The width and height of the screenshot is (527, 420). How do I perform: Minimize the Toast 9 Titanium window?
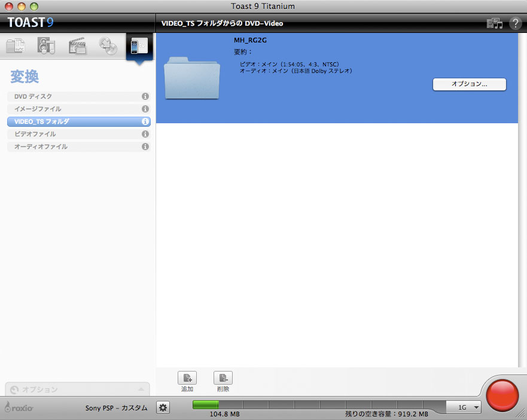point(22,7)
